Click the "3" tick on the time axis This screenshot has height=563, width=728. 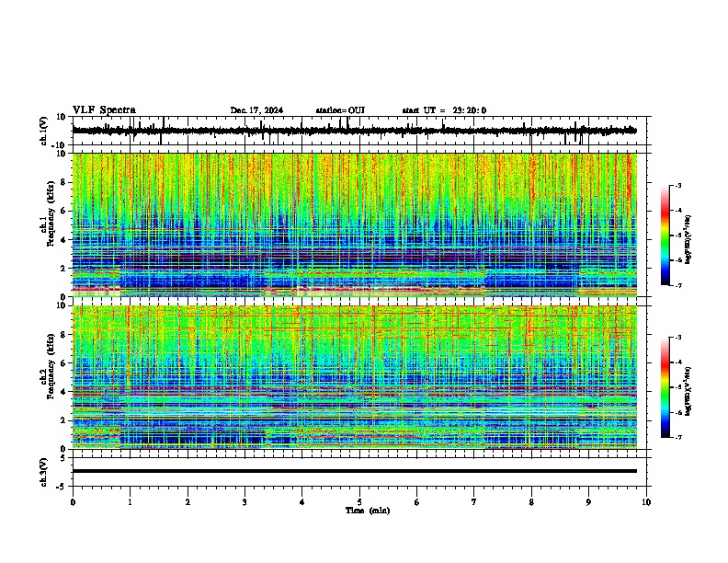[x=245, y=502]
